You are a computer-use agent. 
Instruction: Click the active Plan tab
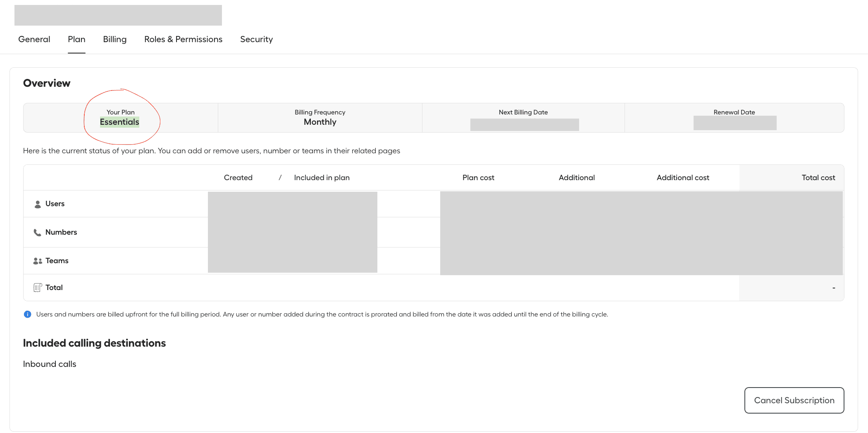tap(76, 39)
